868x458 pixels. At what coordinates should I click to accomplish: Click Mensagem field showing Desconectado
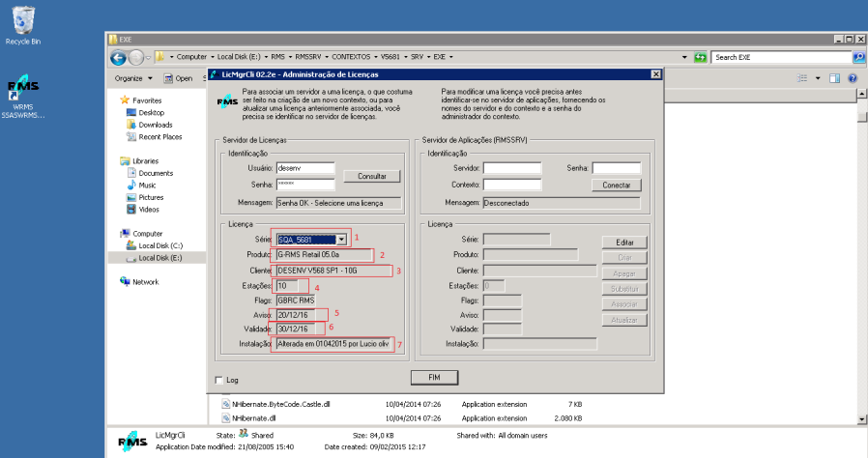click(562, 203)
